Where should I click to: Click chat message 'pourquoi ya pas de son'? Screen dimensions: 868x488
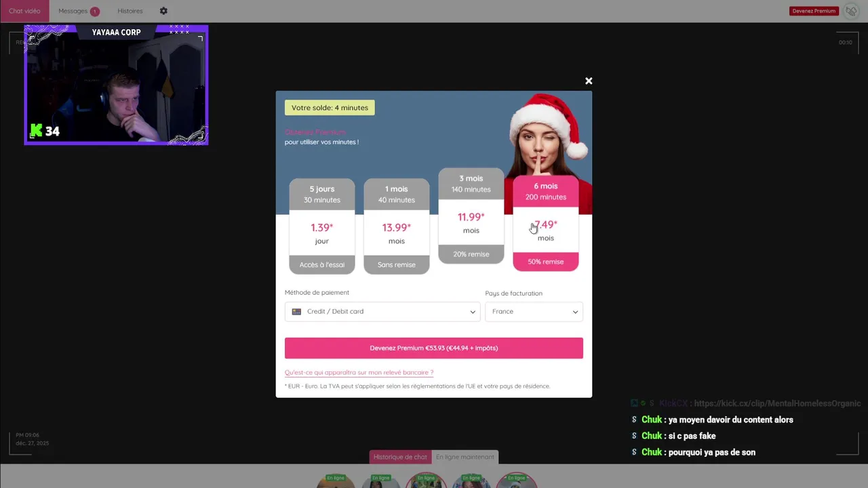pyautogui.click(x=711, y=452)
